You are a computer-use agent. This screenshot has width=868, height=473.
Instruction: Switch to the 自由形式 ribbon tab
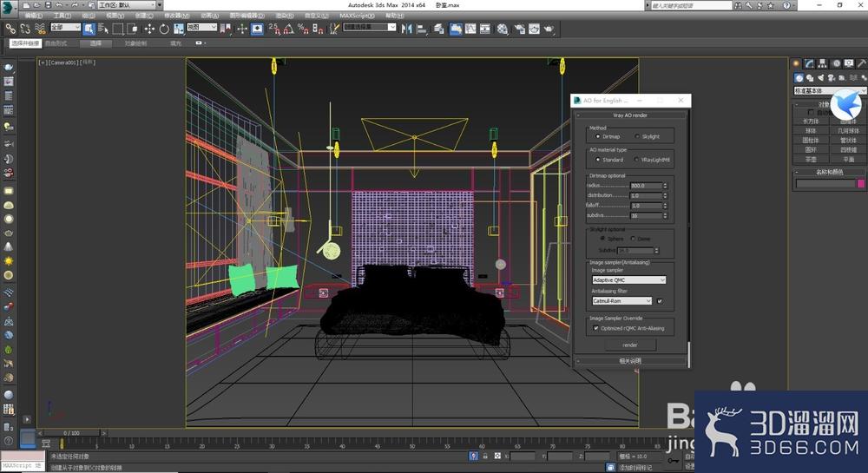tap(56, 43)
